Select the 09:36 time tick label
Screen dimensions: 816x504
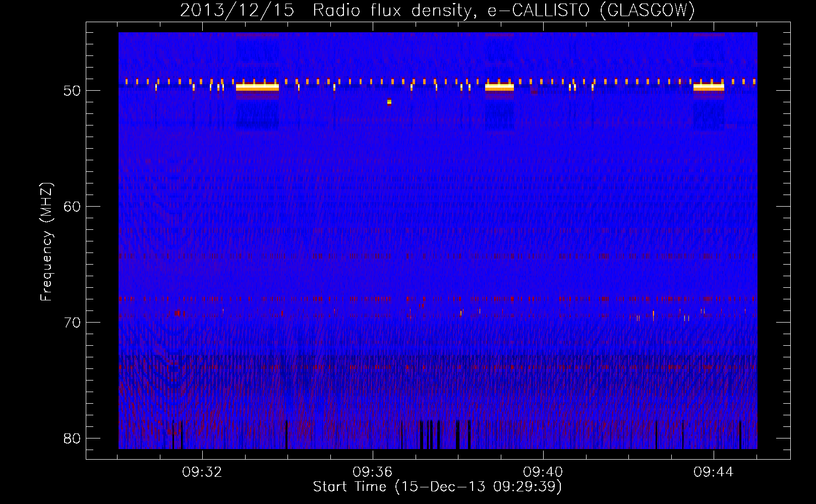point(373,472)
